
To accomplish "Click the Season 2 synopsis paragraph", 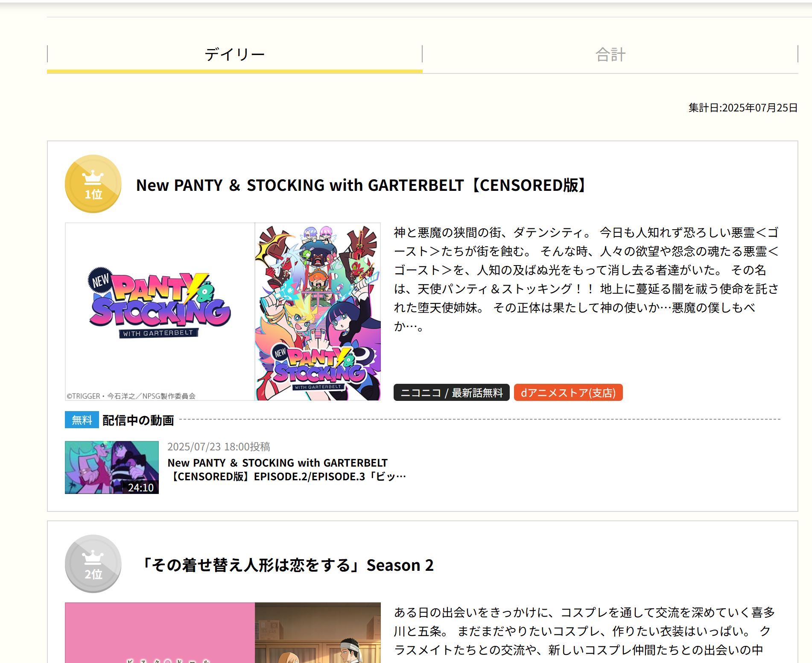I will [x=584, y=631].
